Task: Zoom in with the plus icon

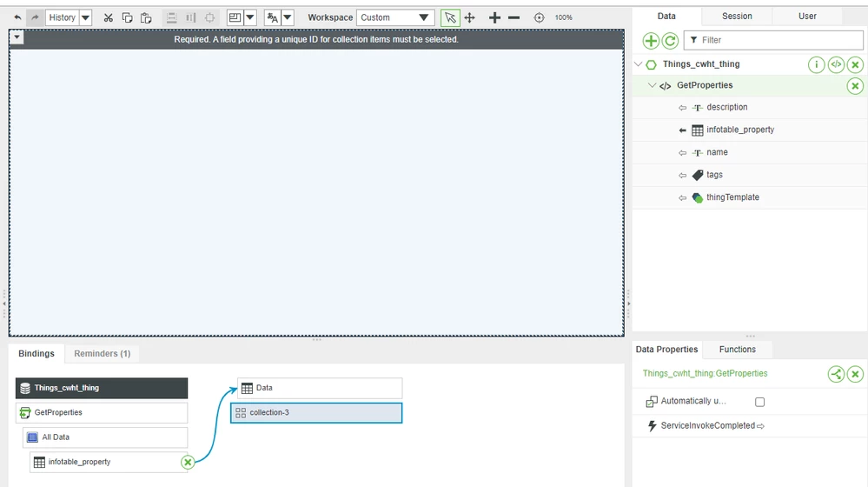Action: [x=494, y=17]
